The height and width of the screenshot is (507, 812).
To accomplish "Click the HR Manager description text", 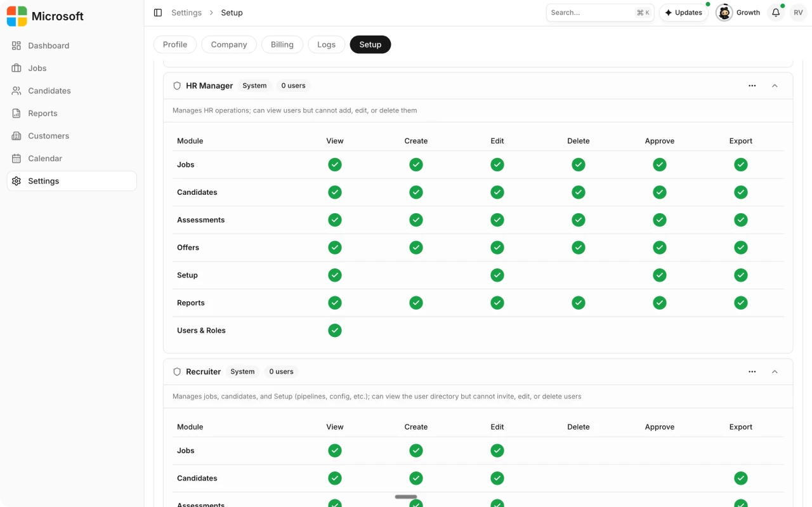I will pyautogui.click(x=295, y=110).
